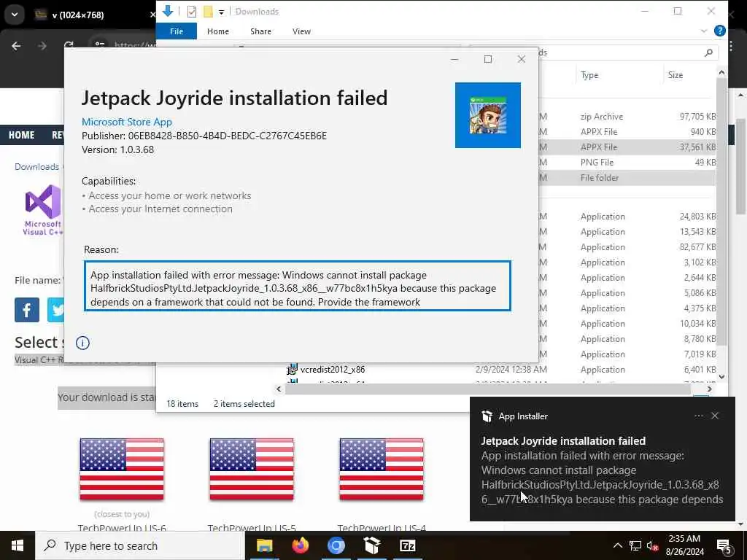This screenshot has height=560, width=747.
Task: Click the App Installer notification options ellipsis
Action: coord(698,416)
